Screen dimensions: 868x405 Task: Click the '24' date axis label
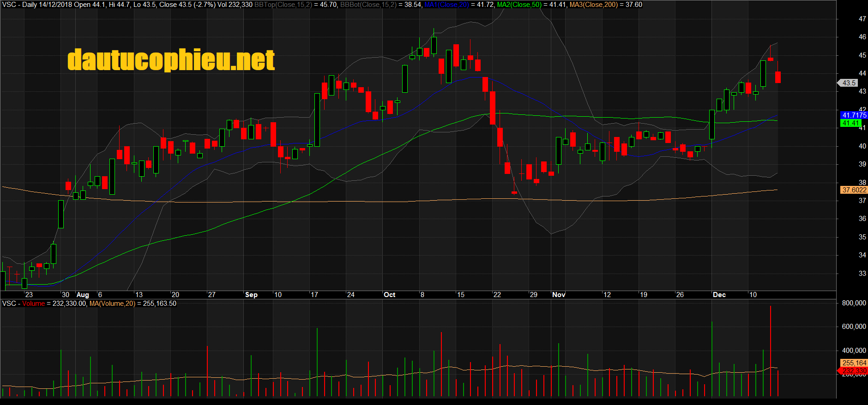pos(350,295)
